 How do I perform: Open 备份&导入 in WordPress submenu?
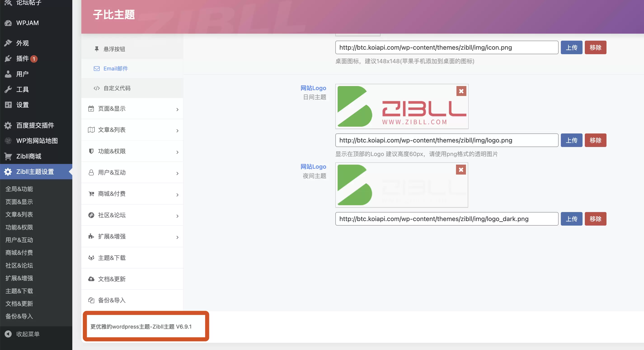click(x=19, y=317)
